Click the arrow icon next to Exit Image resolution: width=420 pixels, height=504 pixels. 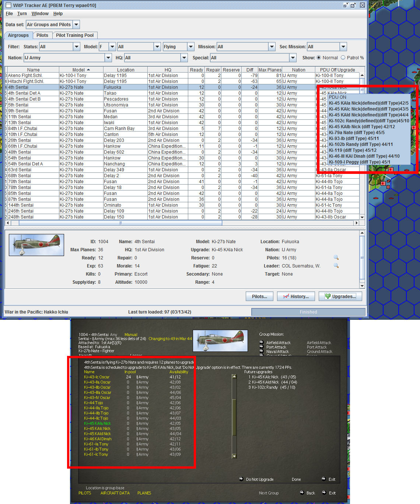pyautogui.click(x=323, y=493)
